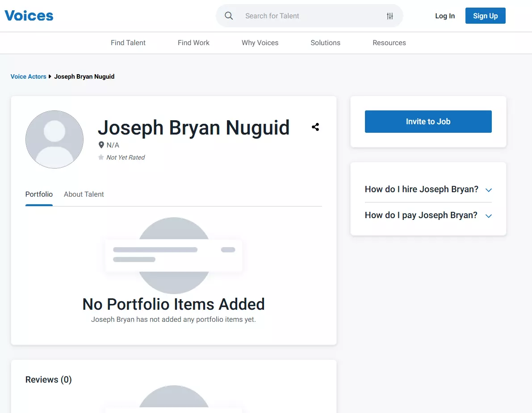Open the search filters icon
The width and height of the screenshot is (532, 413).
coord(390,16)
